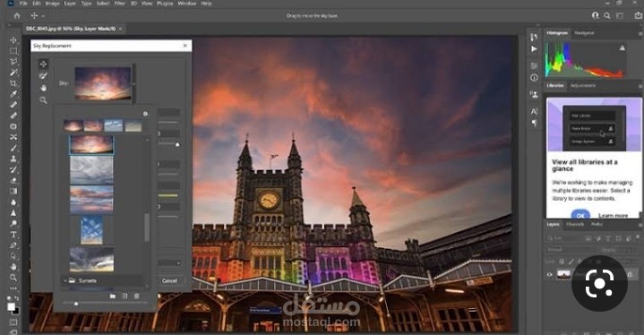Open output dropdown above Cancel button

coord(168,262)
